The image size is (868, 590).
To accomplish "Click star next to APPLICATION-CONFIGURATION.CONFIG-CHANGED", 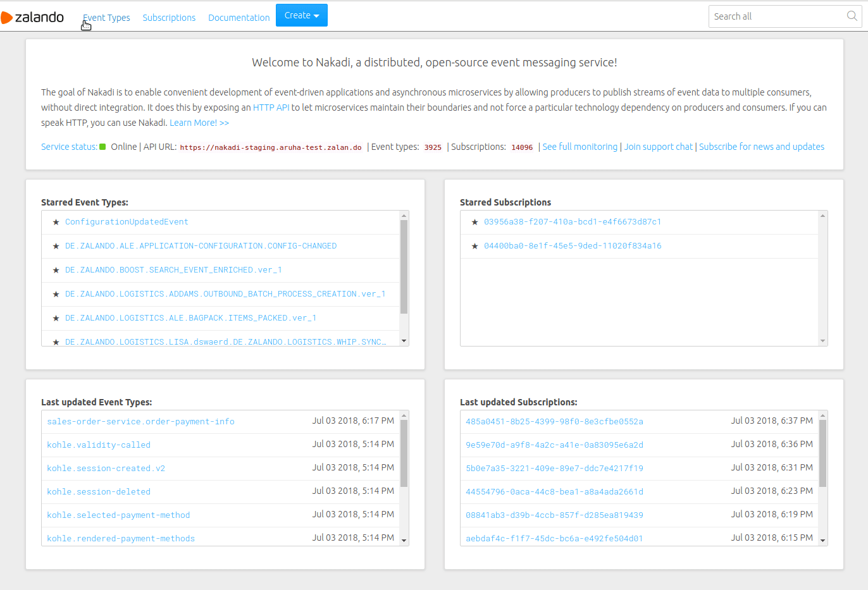I will 56,246.
